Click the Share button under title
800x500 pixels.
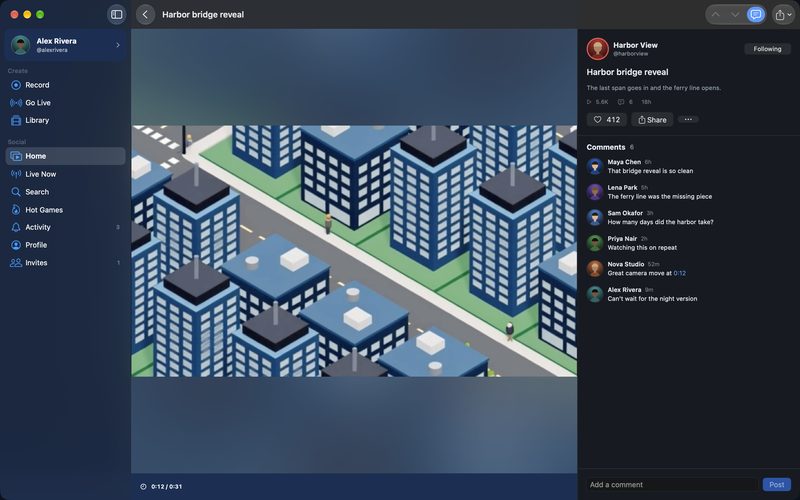652,120
